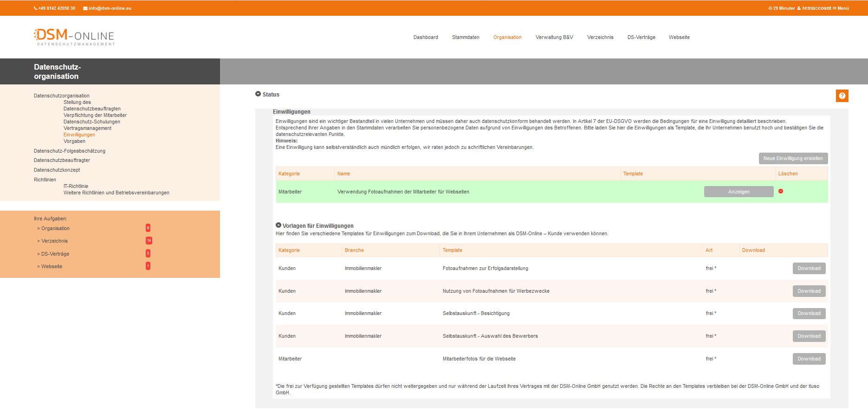
Task: Click the red badge next to Organisation tasks
Action: [x=148, y=228]
